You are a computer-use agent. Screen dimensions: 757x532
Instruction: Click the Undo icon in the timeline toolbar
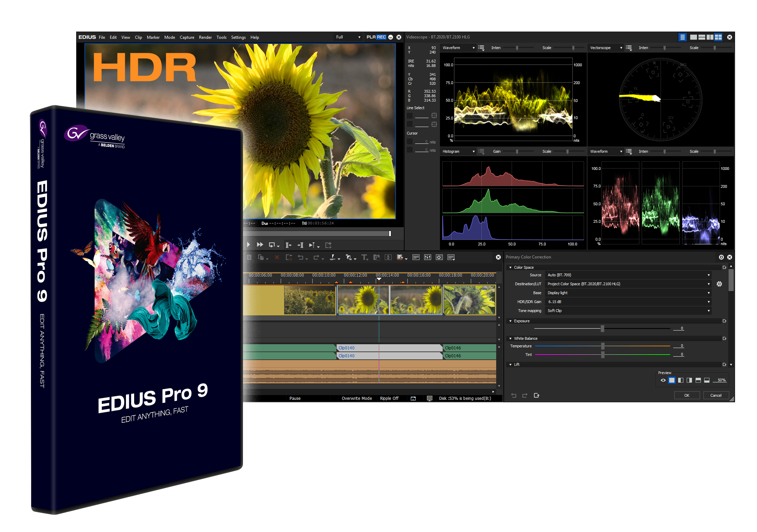[301, 258]
